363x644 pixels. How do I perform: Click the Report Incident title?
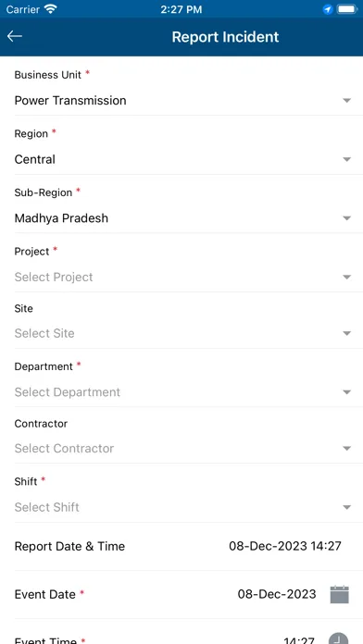(x=225, y=37)
